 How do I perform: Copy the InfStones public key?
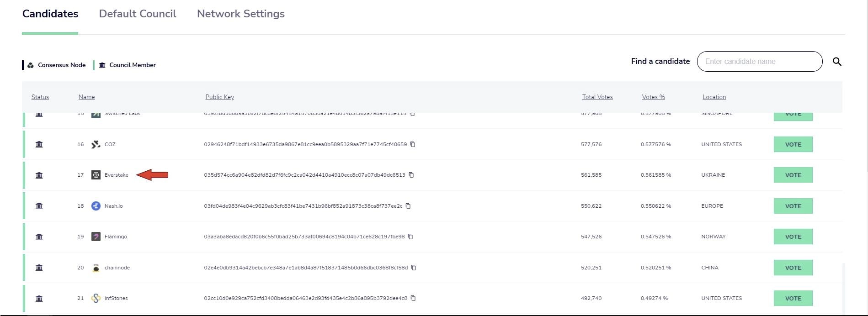pyautogui.click(x=413, y=298)
